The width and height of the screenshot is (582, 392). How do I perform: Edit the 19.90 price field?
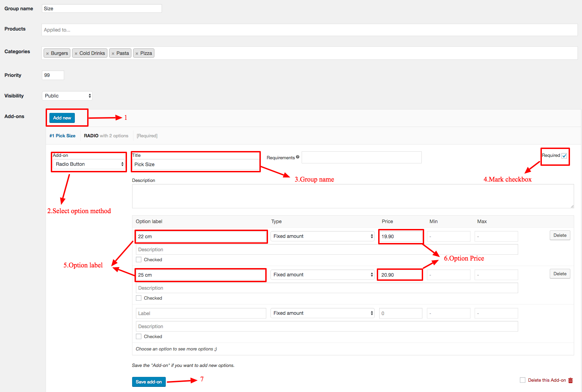tap(401, 237)
